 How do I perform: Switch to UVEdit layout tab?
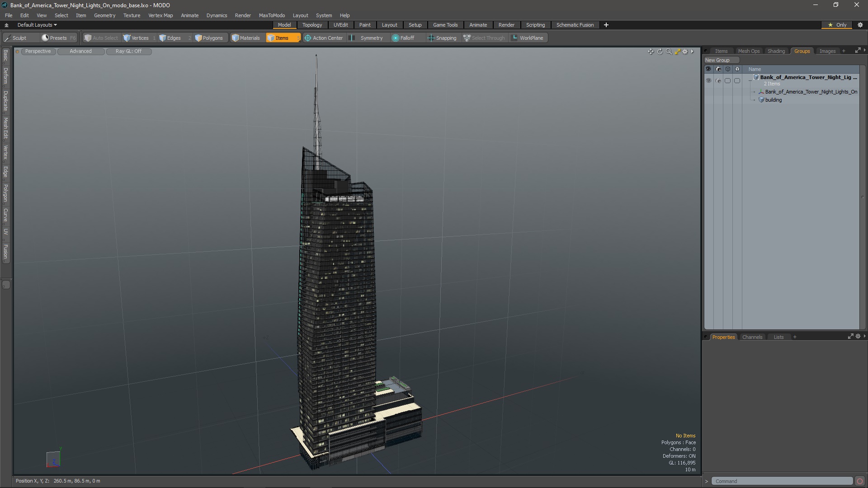tap(341, 25)
